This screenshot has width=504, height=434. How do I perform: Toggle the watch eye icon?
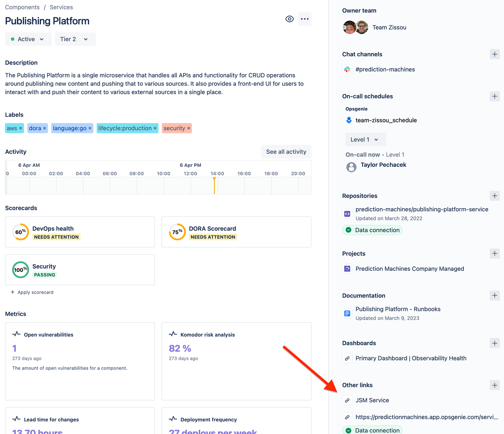(x=289, y=19)
